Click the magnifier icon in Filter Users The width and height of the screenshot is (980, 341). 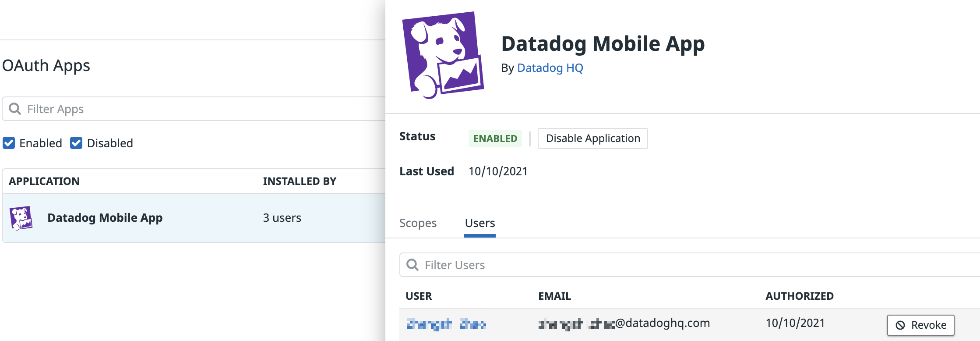(412, 265)
